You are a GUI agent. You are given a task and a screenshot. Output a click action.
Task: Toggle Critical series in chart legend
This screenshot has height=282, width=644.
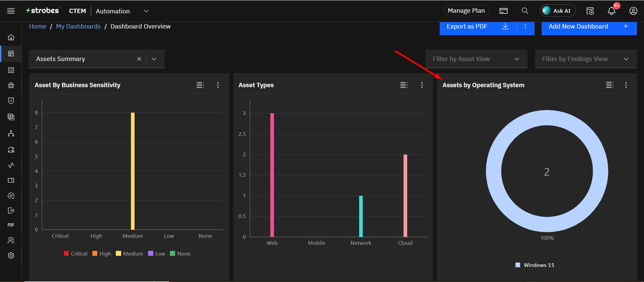(x=76, y=253)
